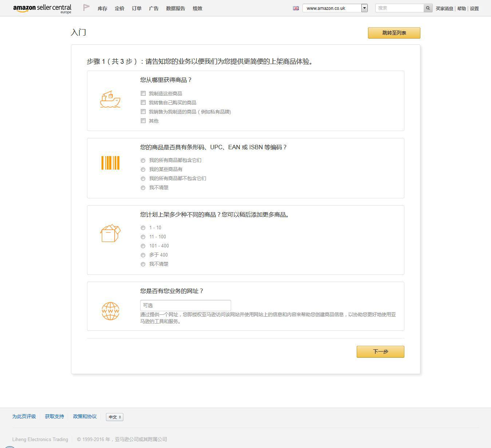Click the 获取支持 footer link
491x448 pixels.
click(x=54, y=416)
